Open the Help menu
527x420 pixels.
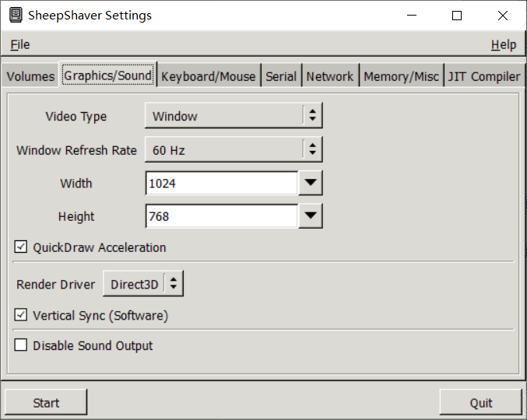point(503,45)
